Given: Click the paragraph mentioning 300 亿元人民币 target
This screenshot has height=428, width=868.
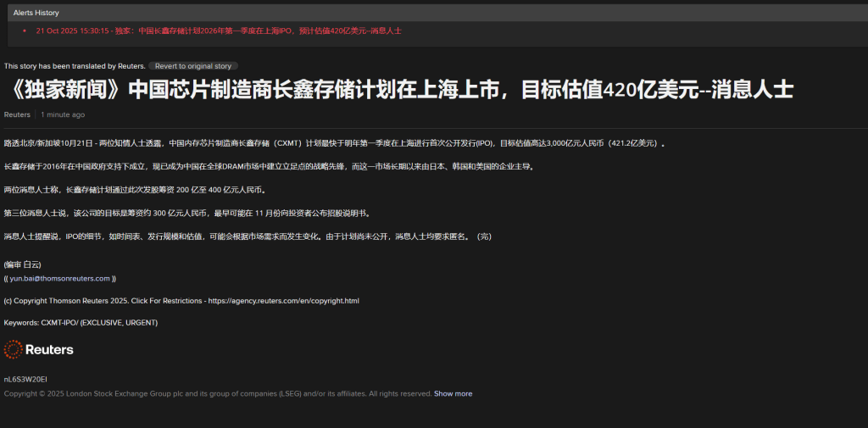Looking at the screenshot, I should 186,213.
